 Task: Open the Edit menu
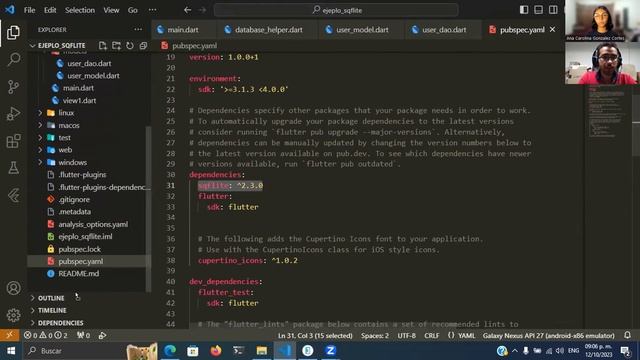[50, 10]
